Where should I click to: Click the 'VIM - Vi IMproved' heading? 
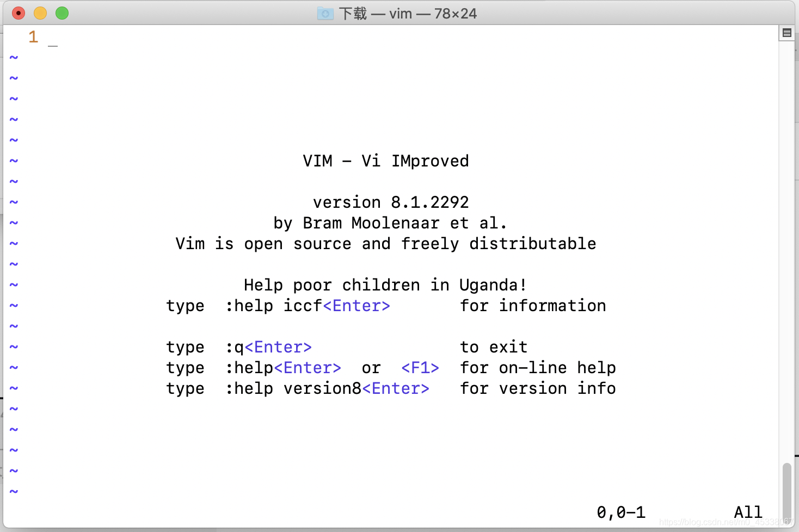pyautogui.click(x=386, y=161)
